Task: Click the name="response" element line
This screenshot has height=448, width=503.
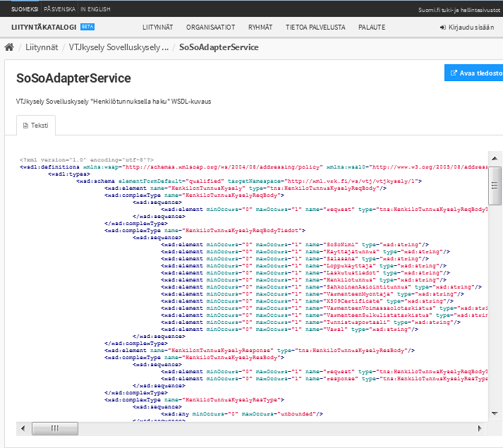Action: coord(324,379)
